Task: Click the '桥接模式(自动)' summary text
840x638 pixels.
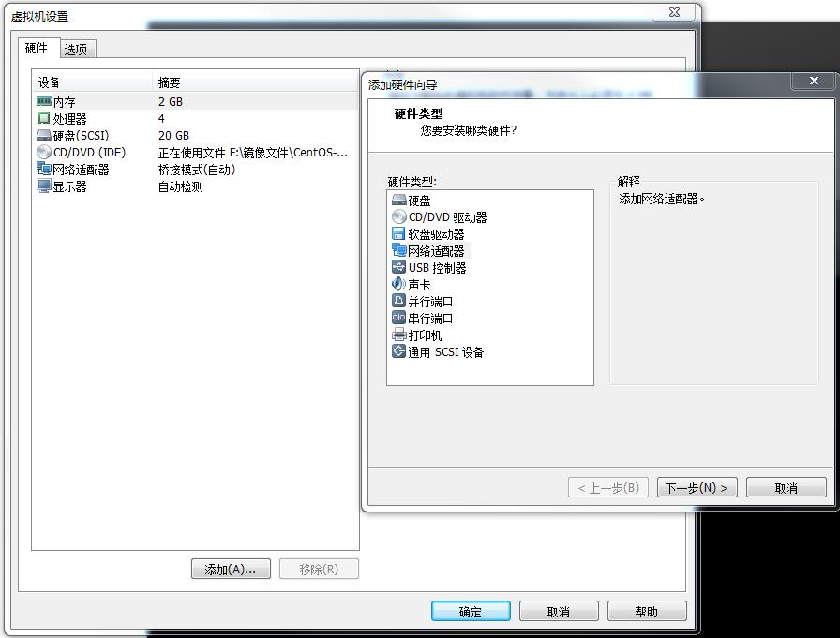Action: tap(197, 170)
